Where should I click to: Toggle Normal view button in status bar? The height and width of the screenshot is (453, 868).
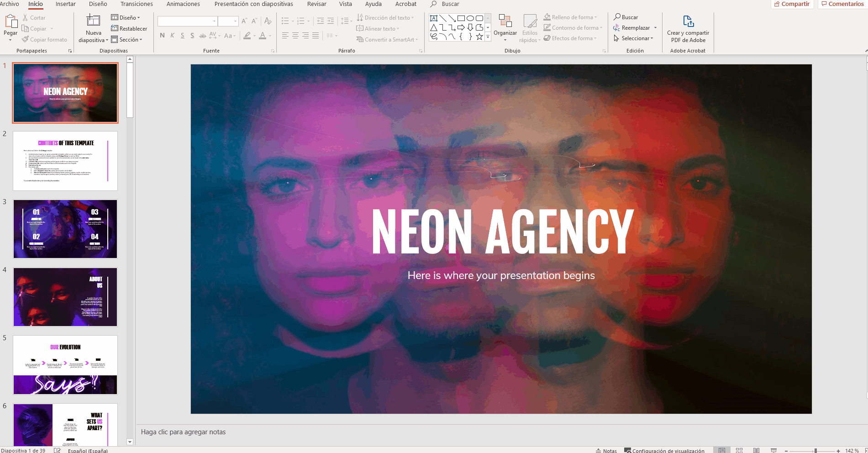[722, 450]
